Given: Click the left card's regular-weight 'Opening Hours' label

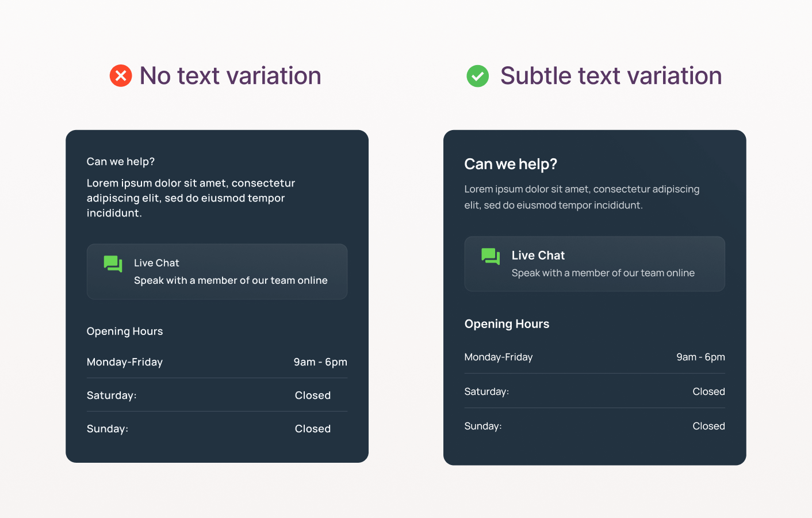Looking at the screenshot, I should click(x=125, y=332).
